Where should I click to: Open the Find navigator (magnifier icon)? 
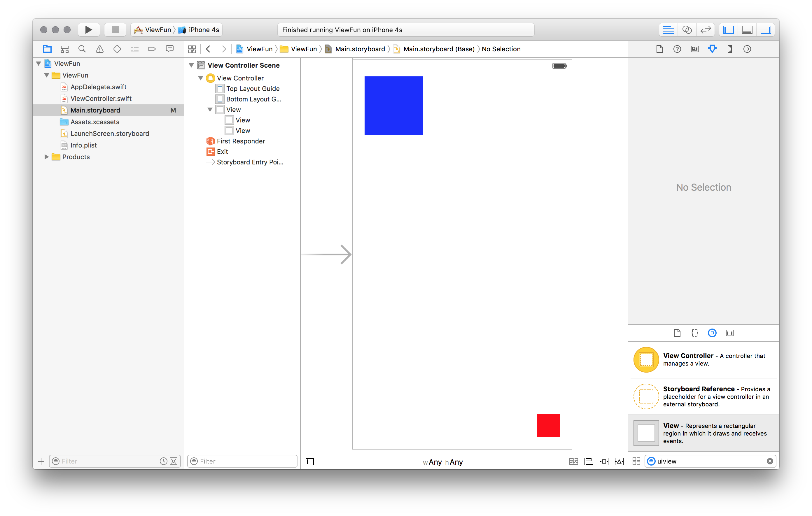[82, 49]
